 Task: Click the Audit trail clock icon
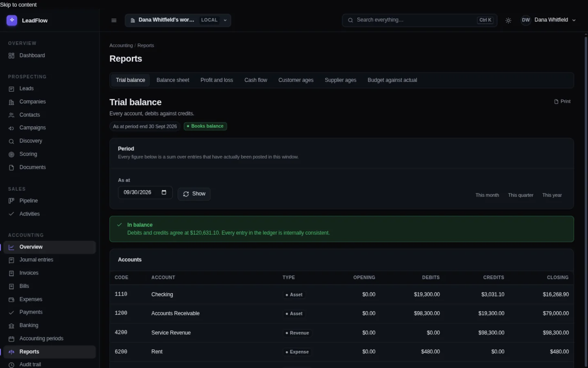point(11,365)
